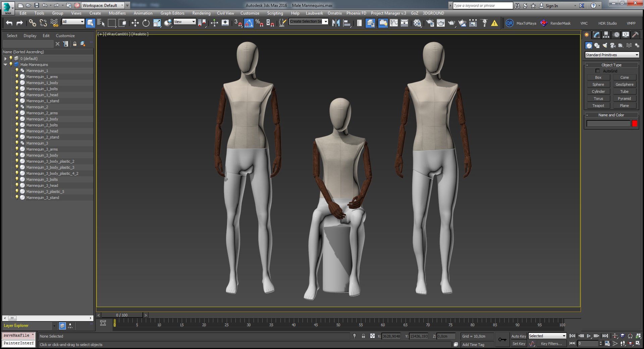Open the Rendered Frame Window
Viewport: 644px width, 349px height.
click(441, 23)
